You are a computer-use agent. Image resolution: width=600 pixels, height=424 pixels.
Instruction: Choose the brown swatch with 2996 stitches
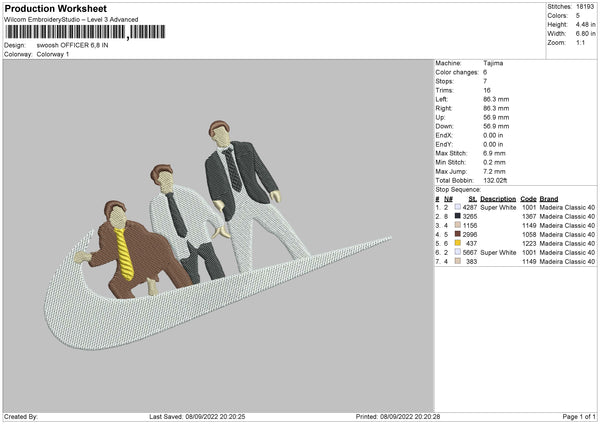pyautogui.click(x=457, y=234)
